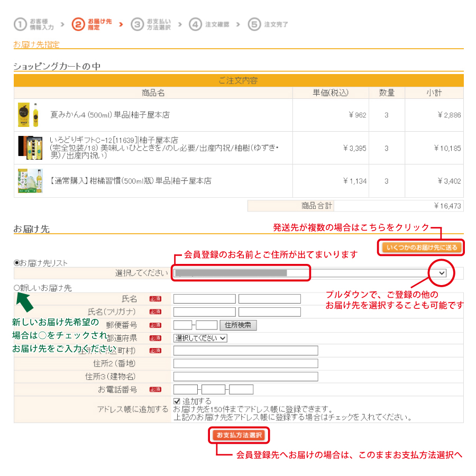This screenshot has width=476, height=476.
Task: Click the first 氏名 name field
Action: pyautogui.click(x=205, y=299)
